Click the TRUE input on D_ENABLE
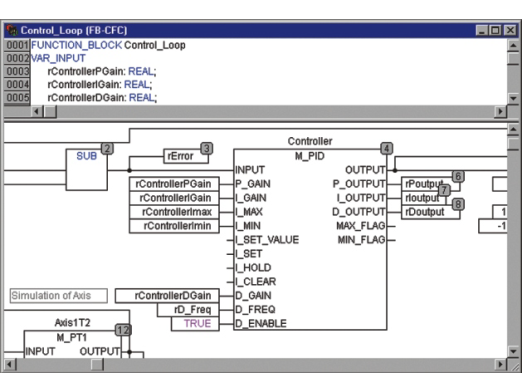The image size is (522, 392). pyautogui.click(x=195, y=324)
